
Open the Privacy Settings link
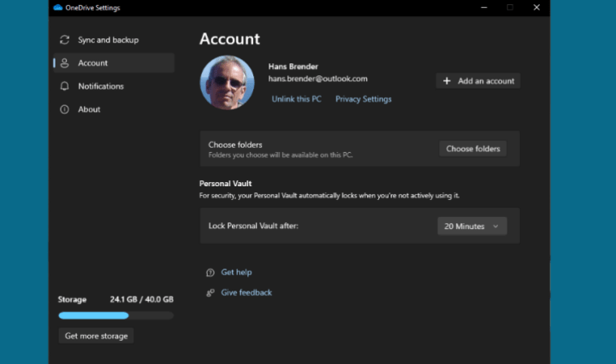[x=363, y=99]
